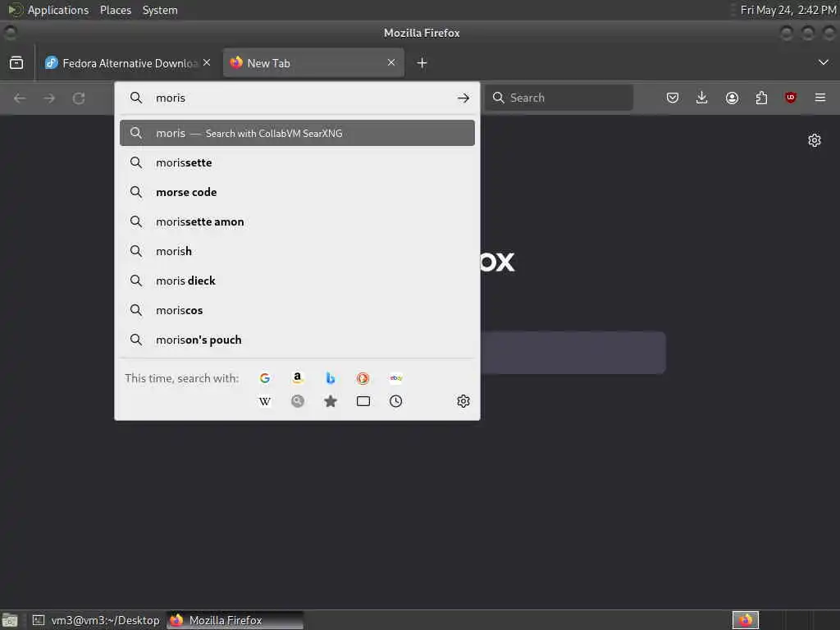Search this time with Wikipedia icon
Screen dimensions: 840x630
pyautogui.click(x=265, y=401)
